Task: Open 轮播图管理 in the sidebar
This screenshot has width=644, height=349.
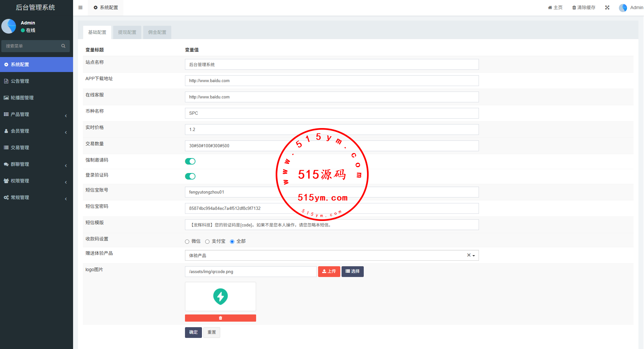Action: click(x=22, y=98)
